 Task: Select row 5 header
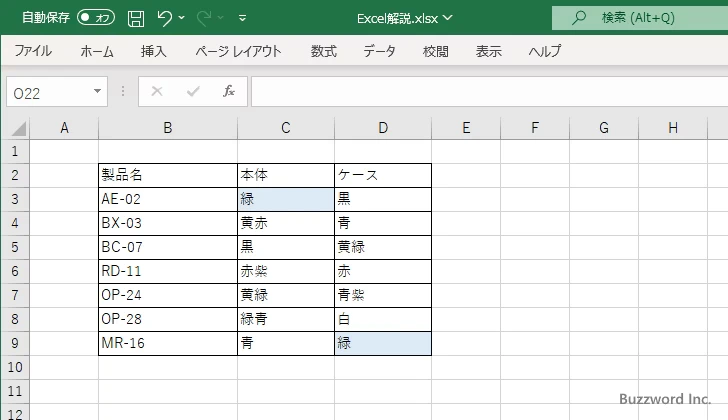point(15,247)
